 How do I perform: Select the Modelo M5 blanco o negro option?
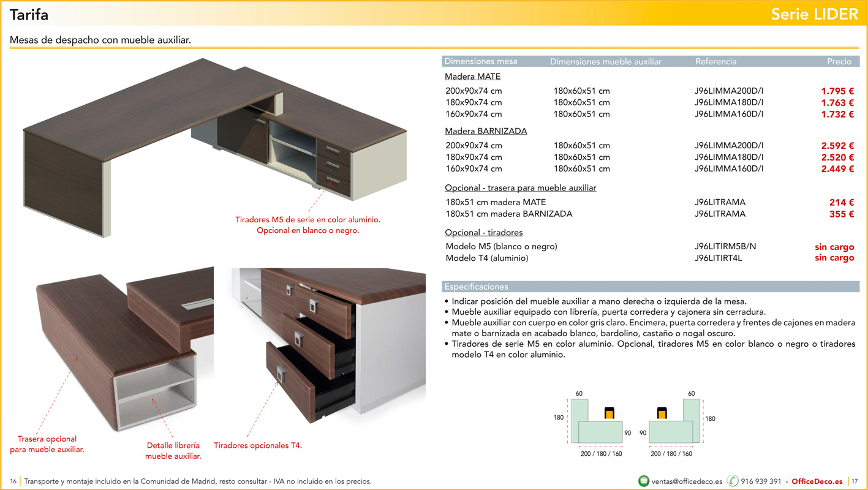pos(501,246)
